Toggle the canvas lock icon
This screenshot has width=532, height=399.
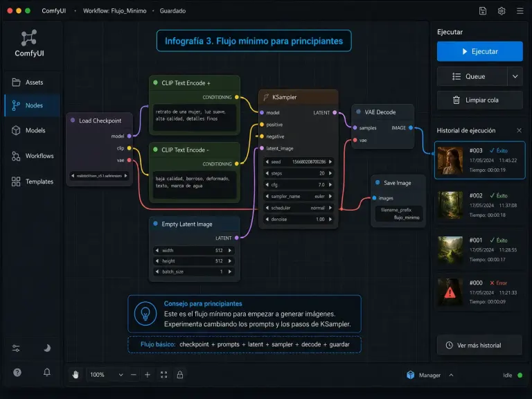tap(180, 375)
